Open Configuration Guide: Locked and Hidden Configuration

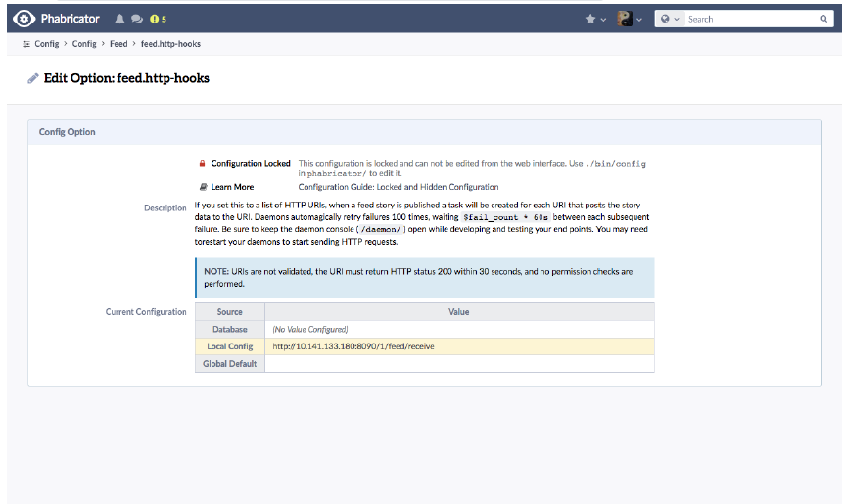coord(399,187)
